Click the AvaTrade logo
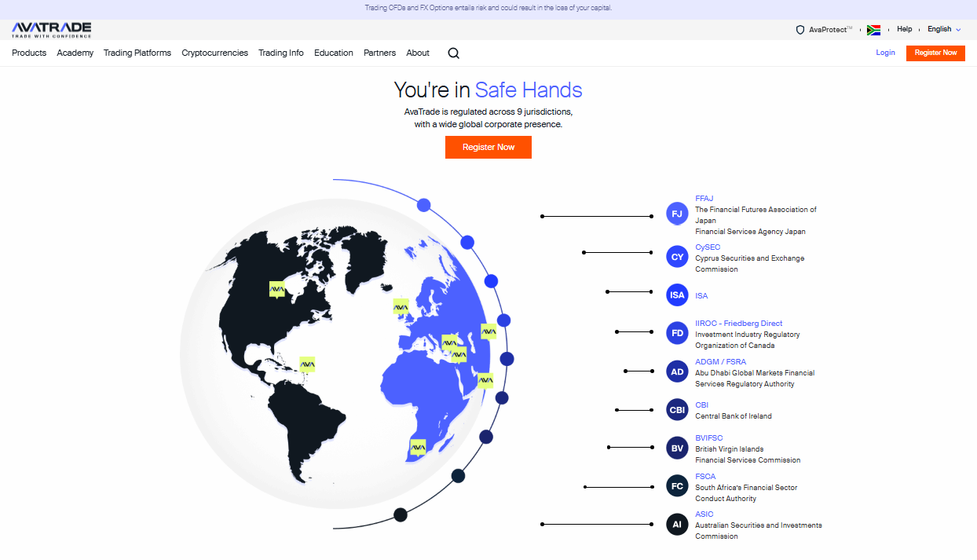Image resolution: width=977 pixels, height=560 pixels. (x=52, y=29)
